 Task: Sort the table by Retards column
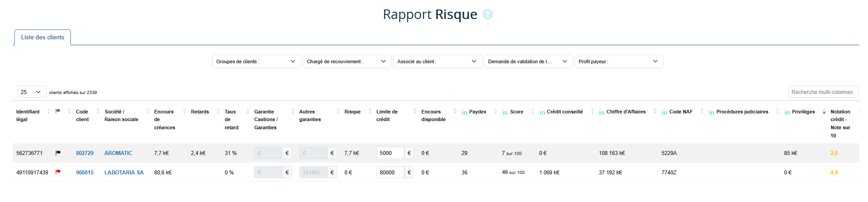coord(200,112)
